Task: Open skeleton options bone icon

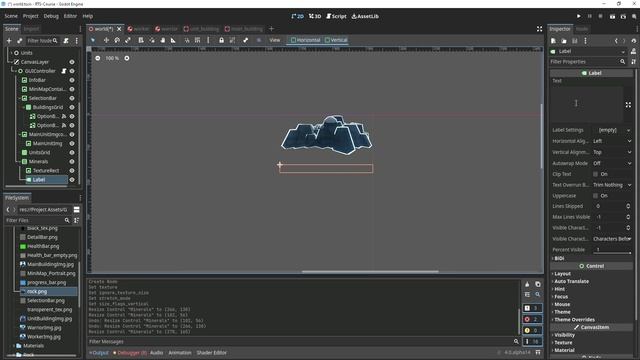Action: [x=245, y=40]
